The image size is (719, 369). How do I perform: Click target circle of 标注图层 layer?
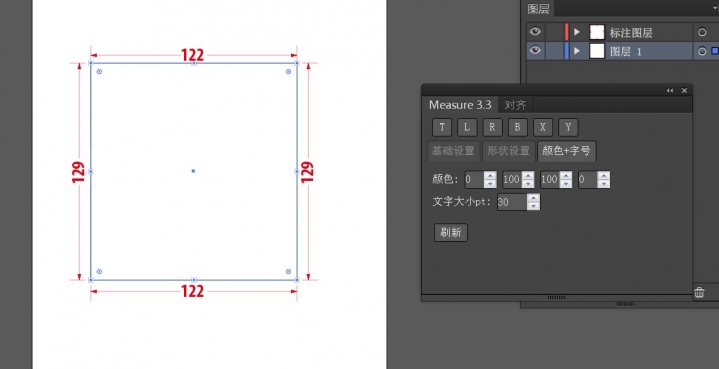pyautogui.click(x=702, y=33)
